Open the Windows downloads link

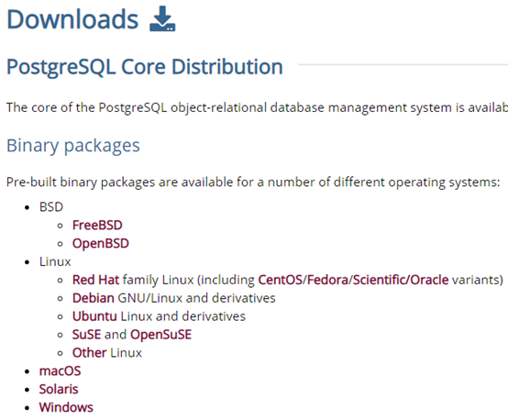tap(66, 408)
